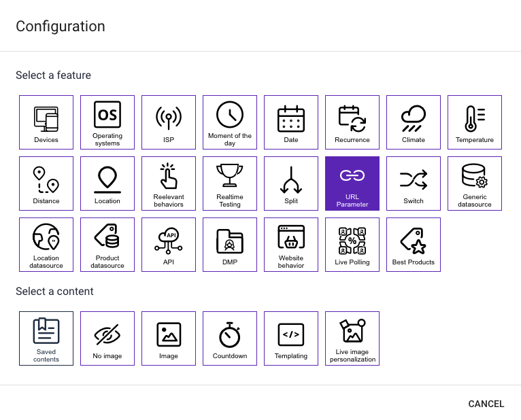Choose the Recurrence feature

click(352, 122)
